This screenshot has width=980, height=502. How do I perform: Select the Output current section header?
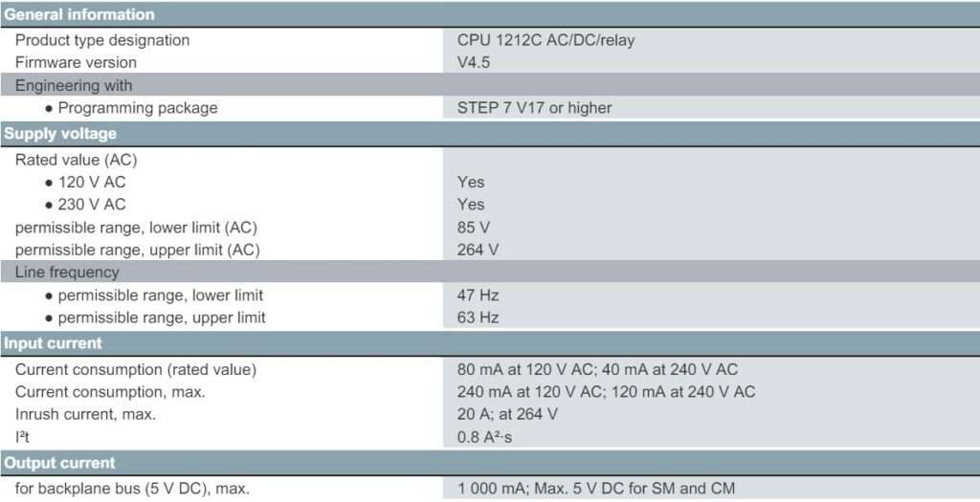pyautogui.click(x=490, y=463)
